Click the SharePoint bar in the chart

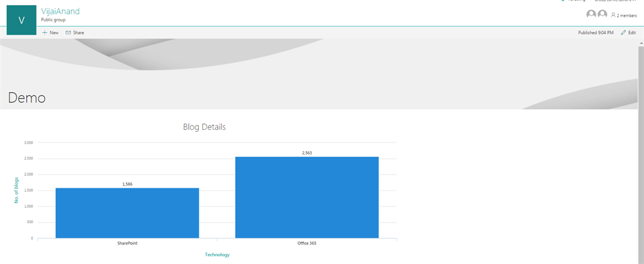pyautogui.click(x=127, y=213)
